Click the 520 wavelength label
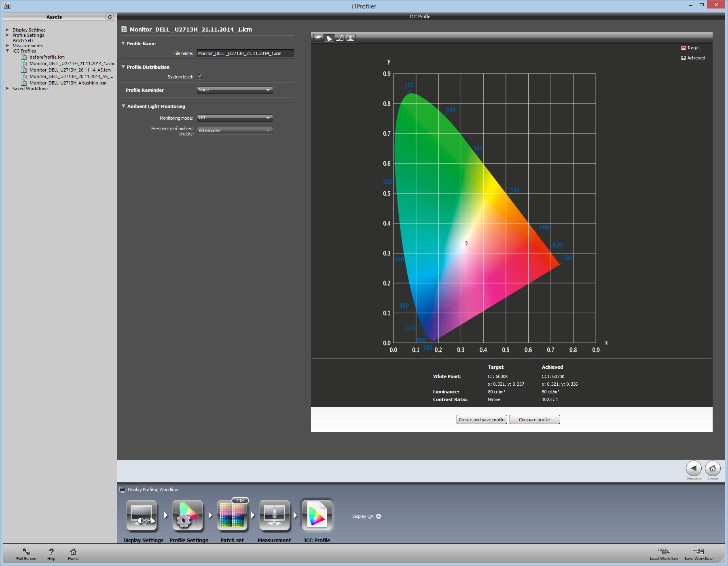Viewport: 728px width, 566px height. pos(409,85)
